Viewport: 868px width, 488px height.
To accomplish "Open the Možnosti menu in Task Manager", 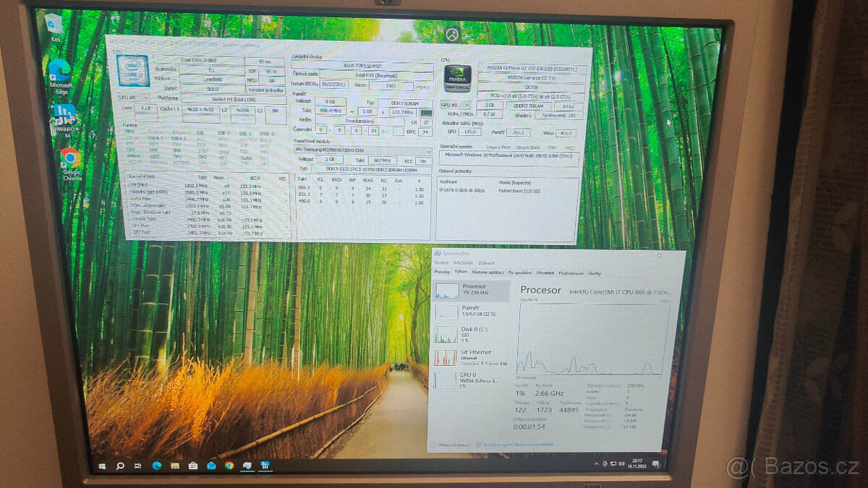I will pyautogui.click(x=461, y=263).
